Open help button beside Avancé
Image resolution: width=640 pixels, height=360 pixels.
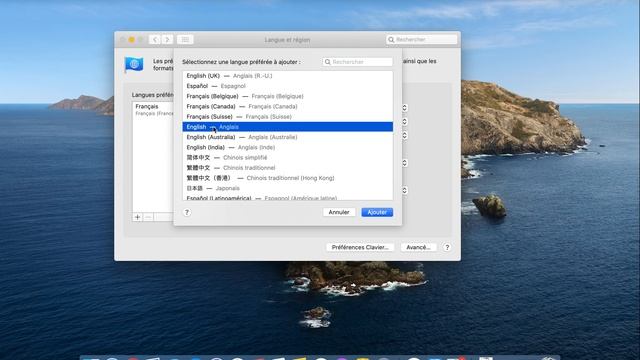pos(447,247)
